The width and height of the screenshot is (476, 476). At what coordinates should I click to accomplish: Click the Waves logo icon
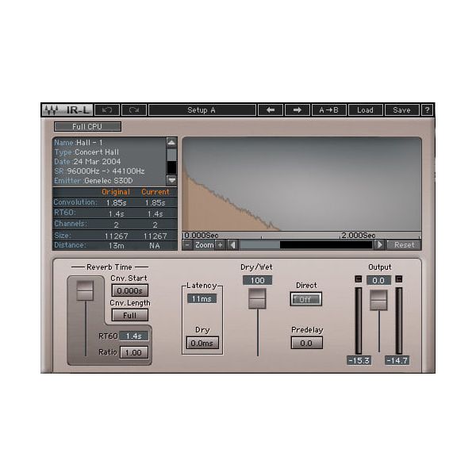52,110
